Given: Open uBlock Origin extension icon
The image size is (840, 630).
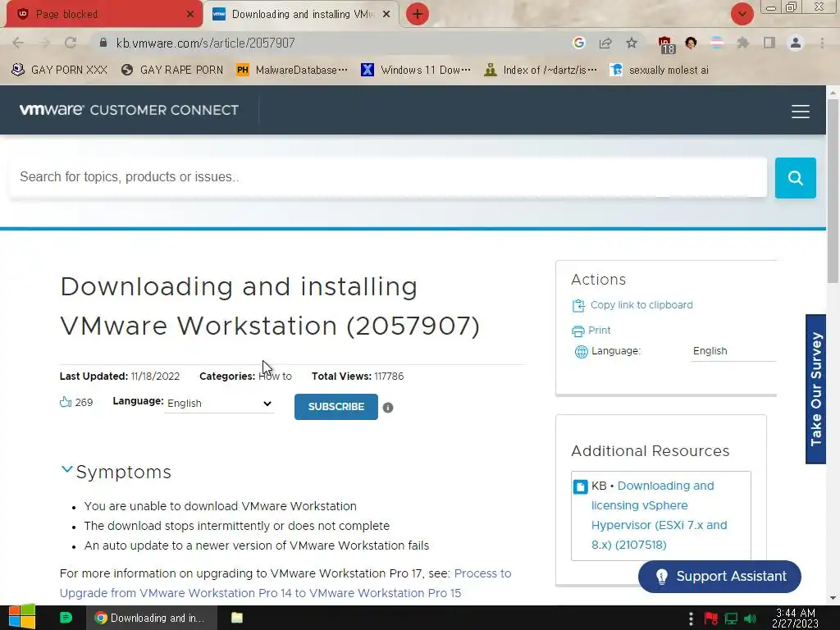Looking at the screenshot, I should 665,44.
